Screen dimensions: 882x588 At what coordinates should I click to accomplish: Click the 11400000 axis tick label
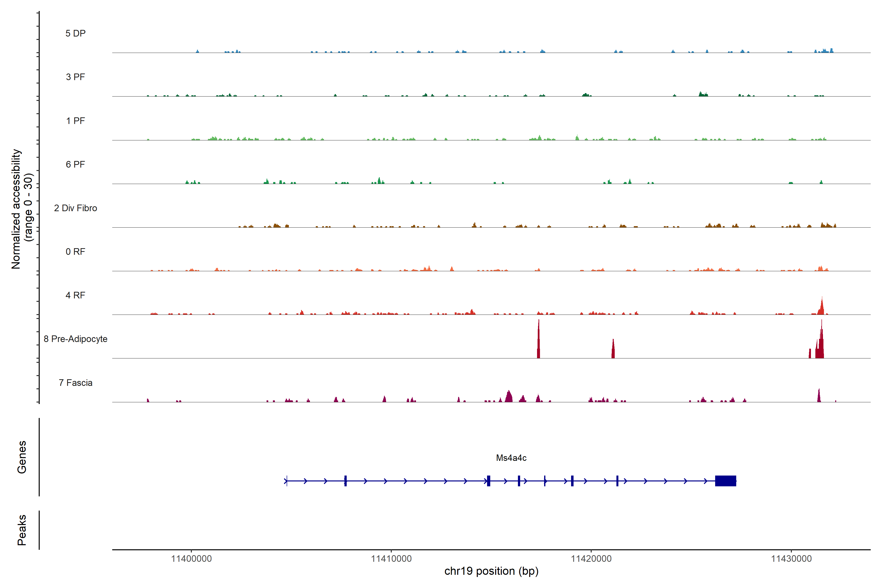[191, 559]
